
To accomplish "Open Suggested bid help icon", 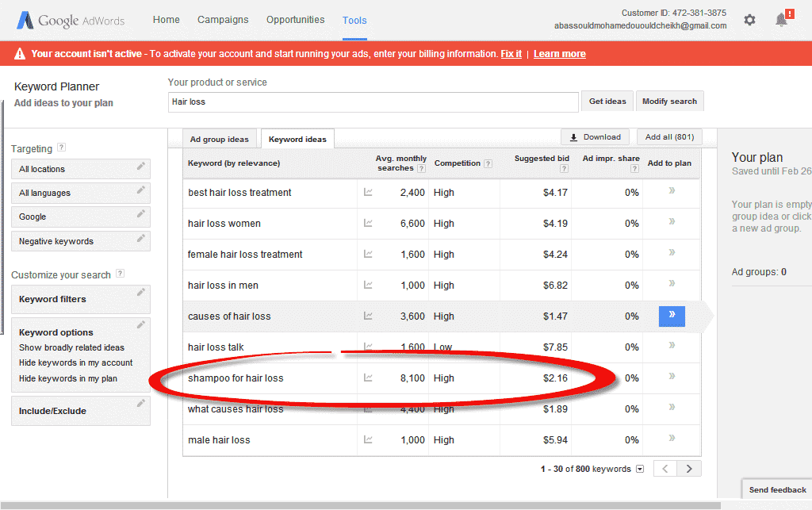I will 564,168.
